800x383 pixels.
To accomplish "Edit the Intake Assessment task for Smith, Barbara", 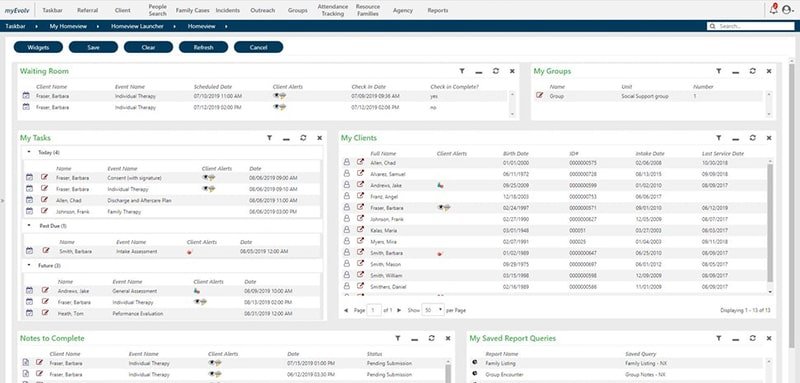I will click(46, 251).
